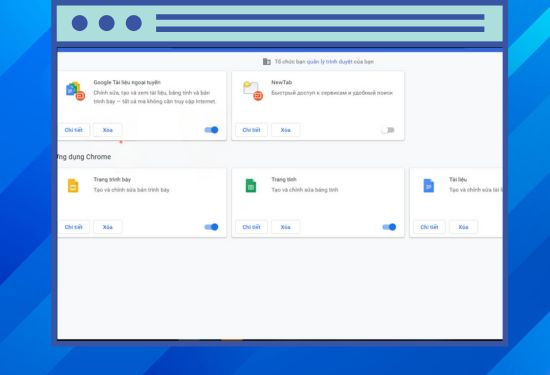Viewport: 550px width, 375px height.
Task: Disable the Google Tài liệu ngoại tuyến extension toggle
Action: [212, 130]
